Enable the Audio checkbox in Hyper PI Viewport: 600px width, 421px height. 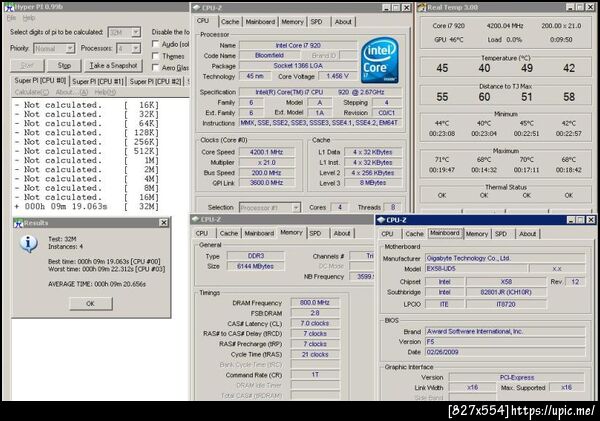(155, 44)
